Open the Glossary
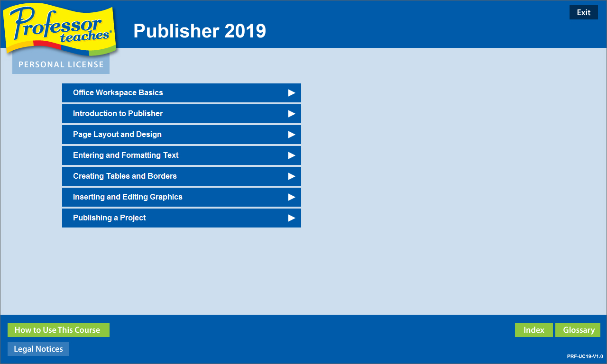 (x=578, y=330)
